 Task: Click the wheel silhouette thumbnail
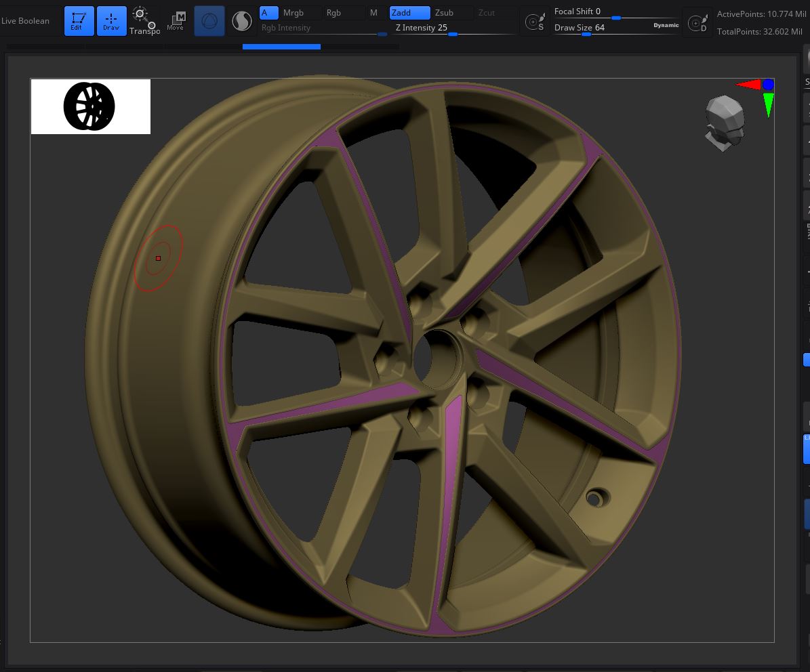[91, 106]
